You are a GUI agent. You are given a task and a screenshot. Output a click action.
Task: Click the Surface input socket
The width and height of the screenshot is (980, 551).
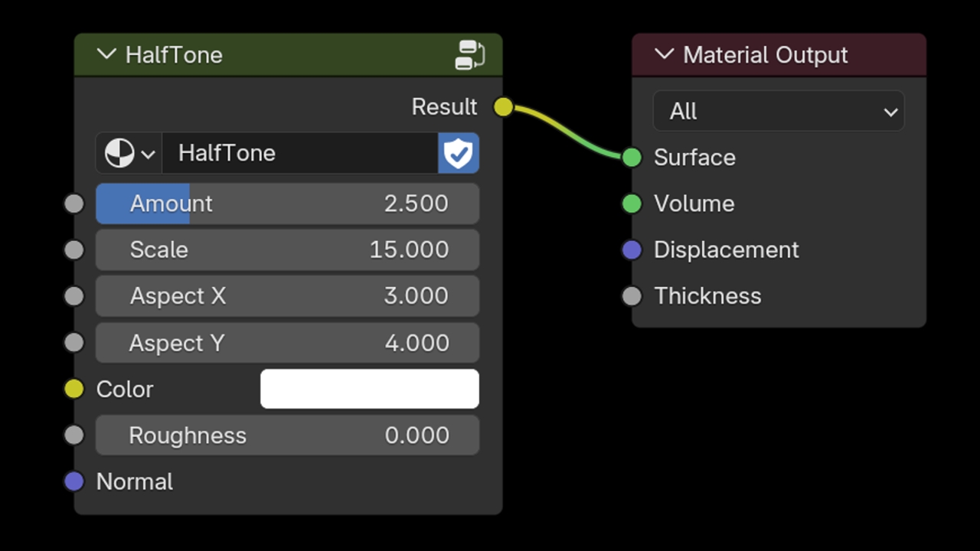(632, 158)
